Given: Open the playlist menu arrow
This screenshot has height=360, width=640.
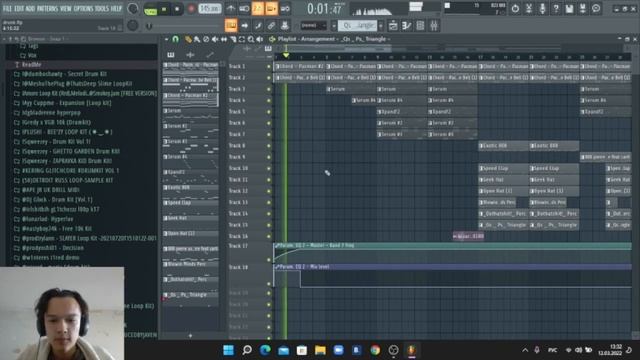Looking at the screenshot, I should [167, 39].
